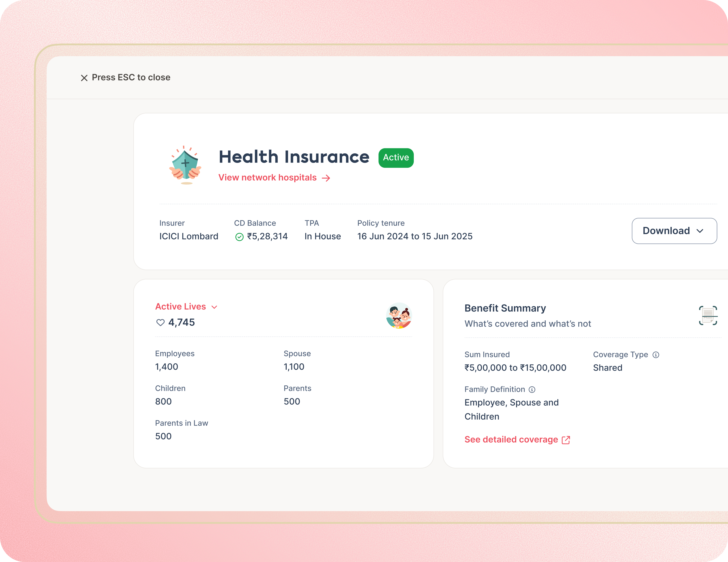
Task: Collapse the Active Lives chevron
Action: coord(215,307)
